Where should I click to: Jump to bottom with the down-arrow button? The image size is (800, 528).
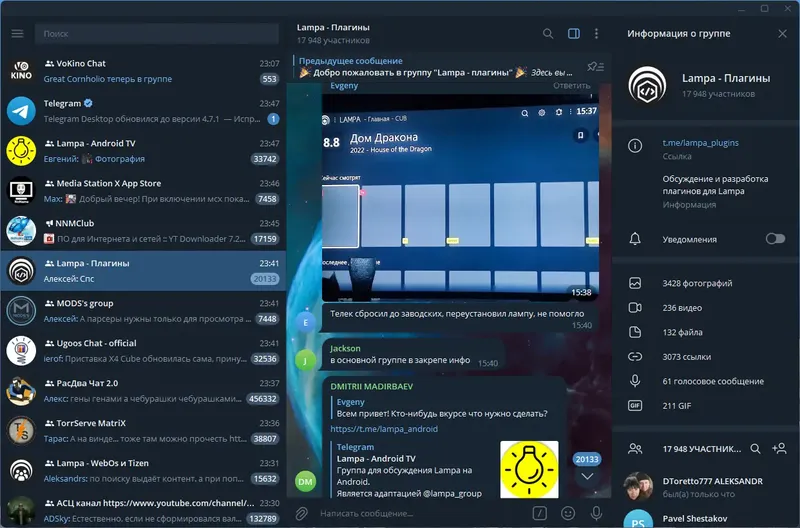click(587, 476)
